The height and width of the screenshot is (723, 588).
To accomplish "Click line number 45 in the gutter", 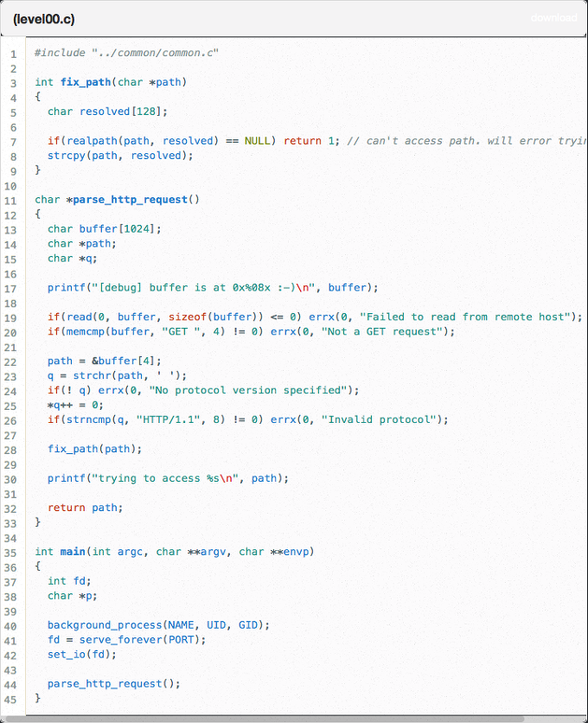I will pyautogui.click(x=10, y=700).
